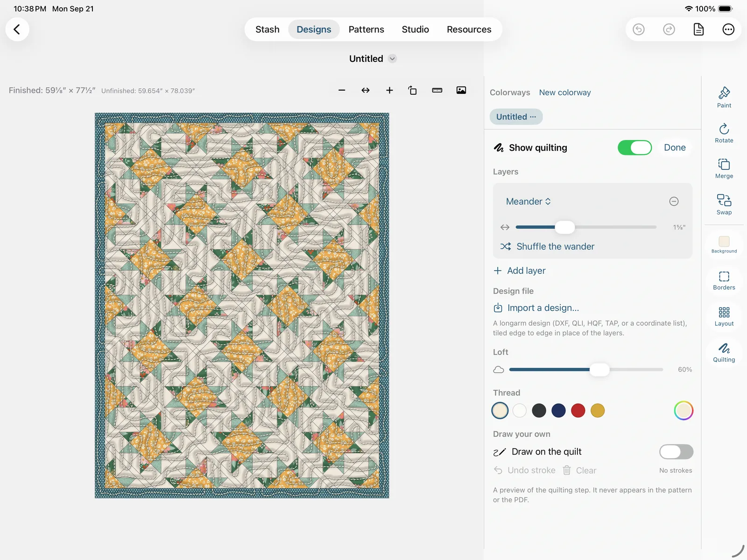Click the undo arrow icon

pos(639,29)
